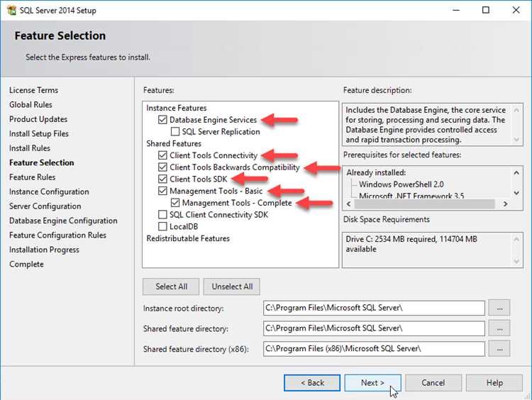Browse for shared feature directory (x86)
The image size is (532, 400).
click(x=499, y=349)
